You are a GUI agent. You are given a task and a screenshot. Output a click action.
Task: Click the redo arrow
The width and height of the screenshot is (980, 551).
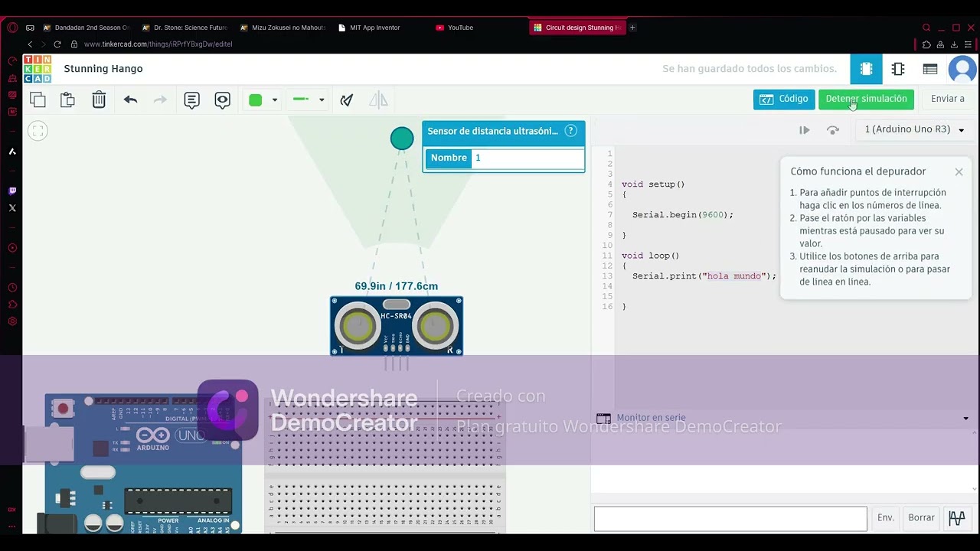point(160,99)
